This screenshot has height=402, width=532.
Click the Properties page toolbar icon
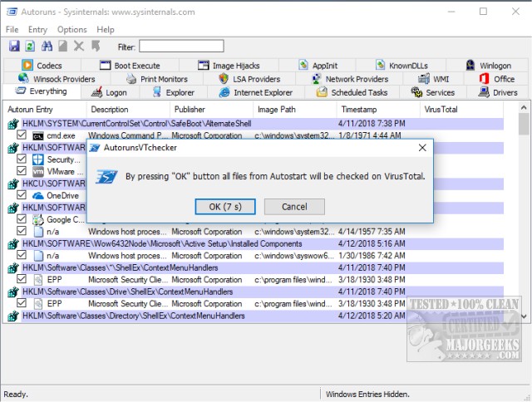coord(63,46)
